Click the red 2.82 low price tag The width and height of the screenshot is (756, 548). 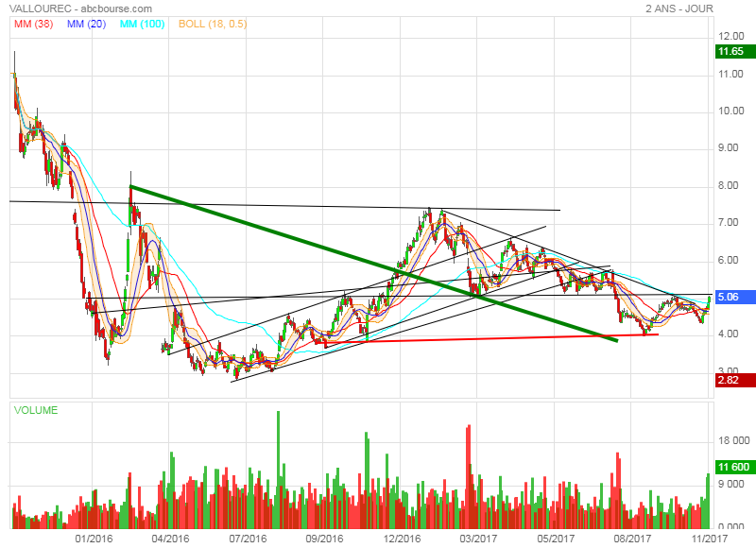(x=735, y=380)
